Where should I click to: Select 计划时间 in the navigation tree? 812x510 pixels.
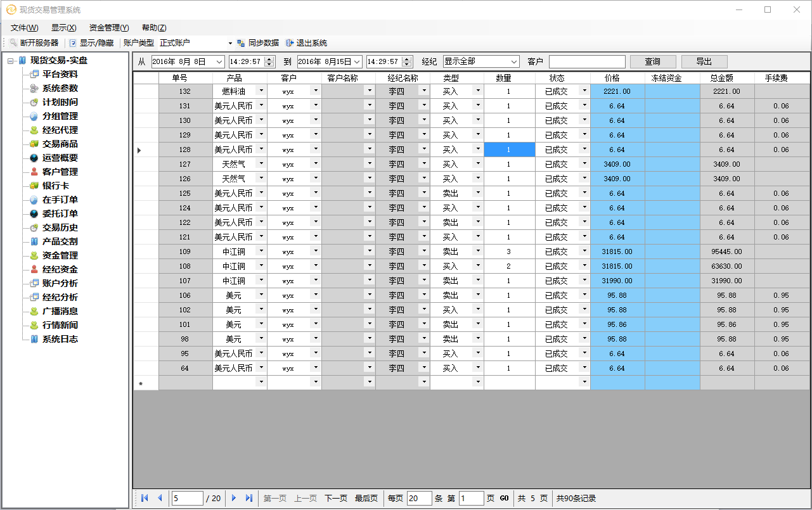pos(60,102)
